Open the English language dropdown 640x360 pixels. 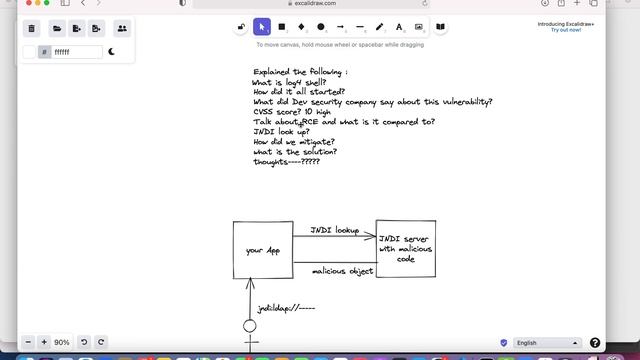547,343
